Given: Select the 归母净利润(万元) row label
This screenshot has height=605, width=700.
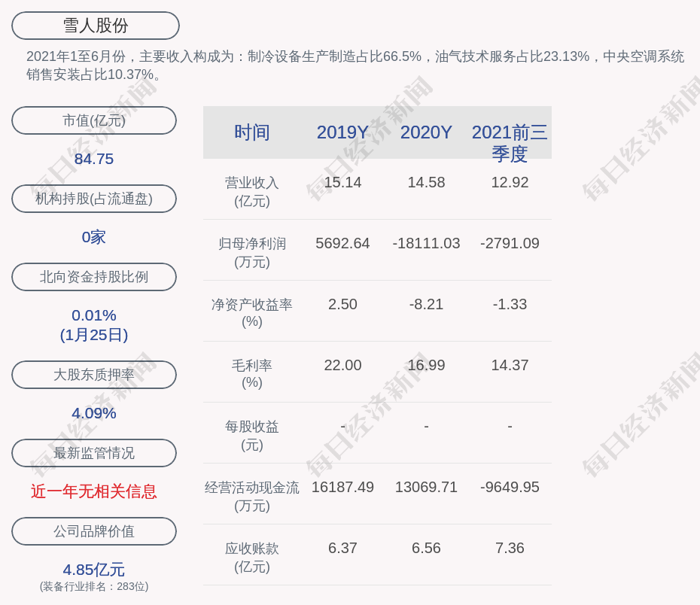Looking at the screenshot, I should tap(252, 253).
